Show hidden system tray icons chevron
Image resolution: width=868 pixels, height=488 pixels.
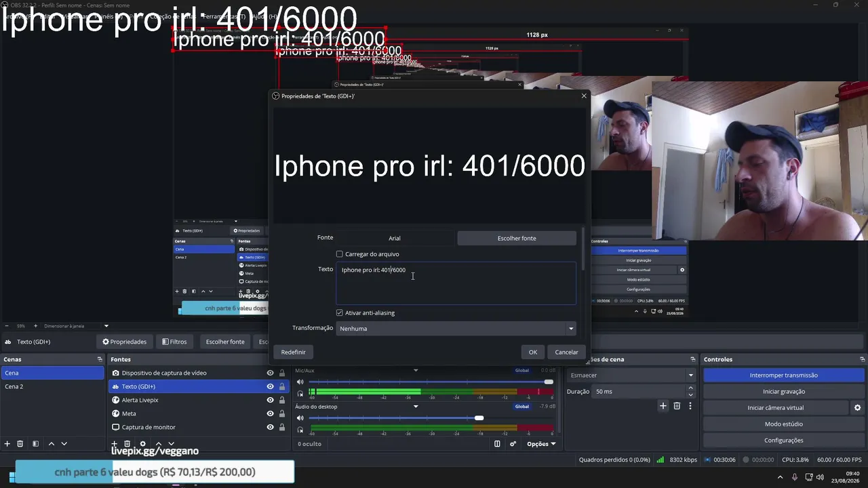[780, 477]
